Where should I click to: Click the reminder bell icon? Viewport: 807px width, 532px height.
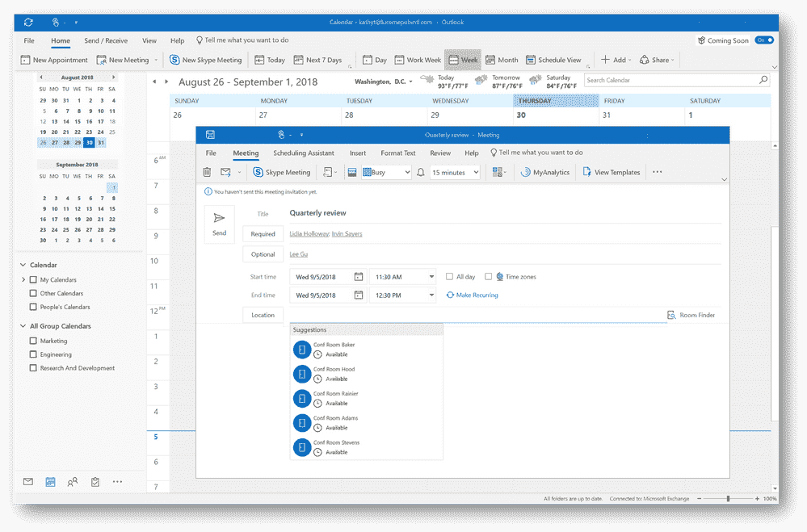click(x=421, y=173)
